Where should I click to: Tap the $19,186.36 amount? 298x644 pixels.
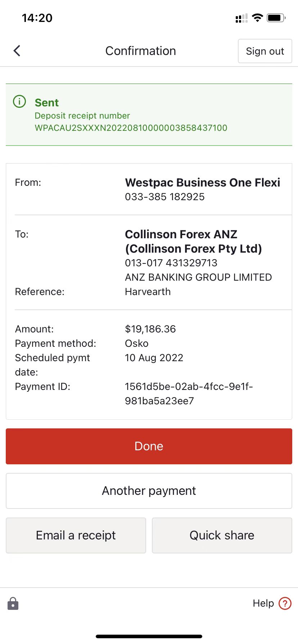(x=150, y=329)
